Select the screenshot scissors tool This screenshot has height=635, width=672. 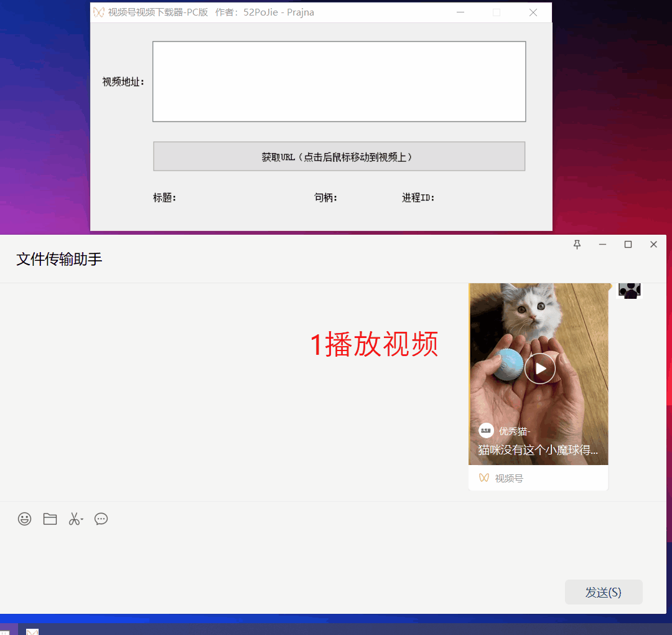point(75,519)
